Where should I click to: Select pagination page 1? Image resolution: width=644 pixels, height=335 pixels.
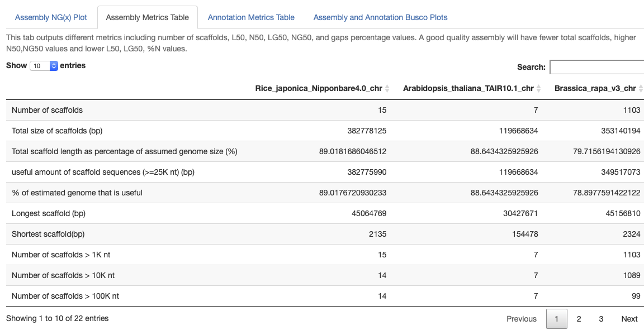pyautogui.click(x=556, y=319)
